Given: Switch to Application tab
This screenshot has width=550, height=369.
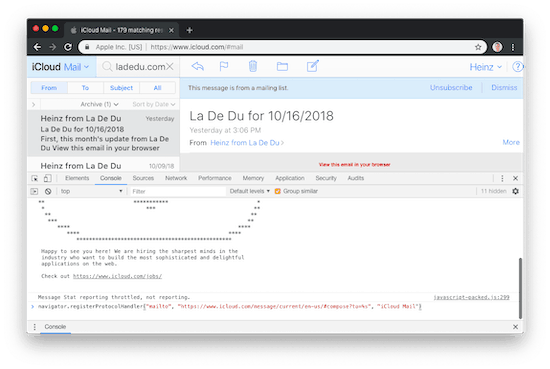Looking at the screenshot, I should (x=290, y=178).
